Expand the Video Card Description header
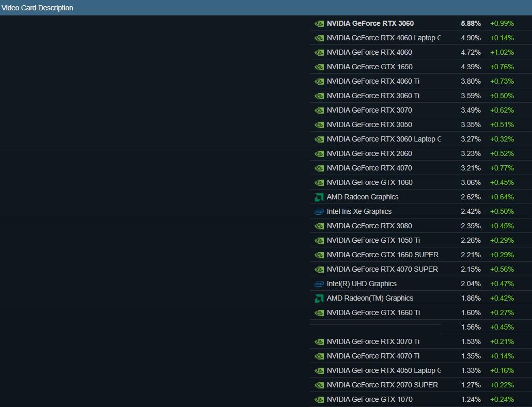 click(266, 8)
